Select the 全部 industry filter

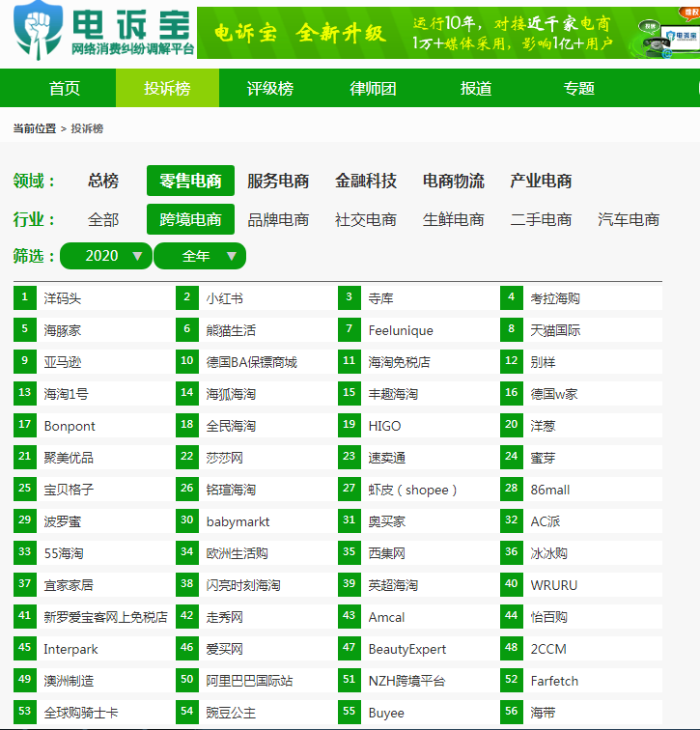pos(103,219)
